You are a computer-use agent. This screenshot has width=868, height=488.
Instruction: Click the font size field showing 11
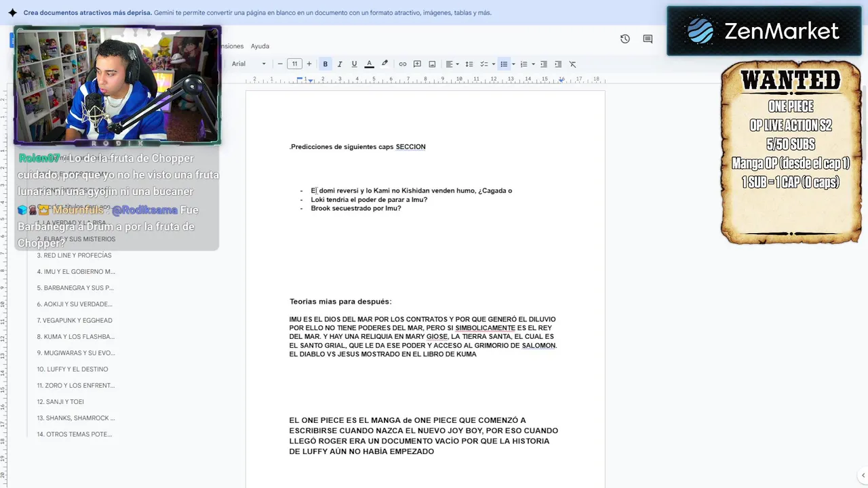pyautogui.click(x=294, y=64)
